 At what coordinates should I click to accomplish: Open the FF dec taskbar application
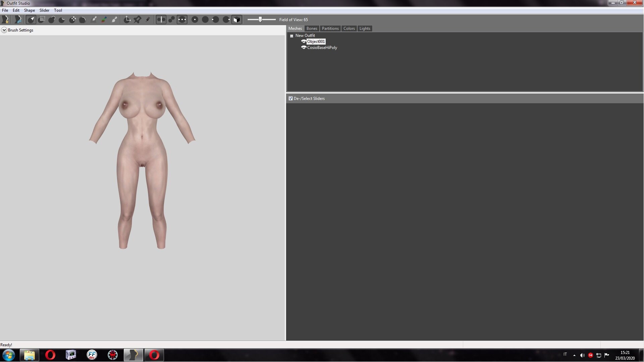tap(92, 355)
